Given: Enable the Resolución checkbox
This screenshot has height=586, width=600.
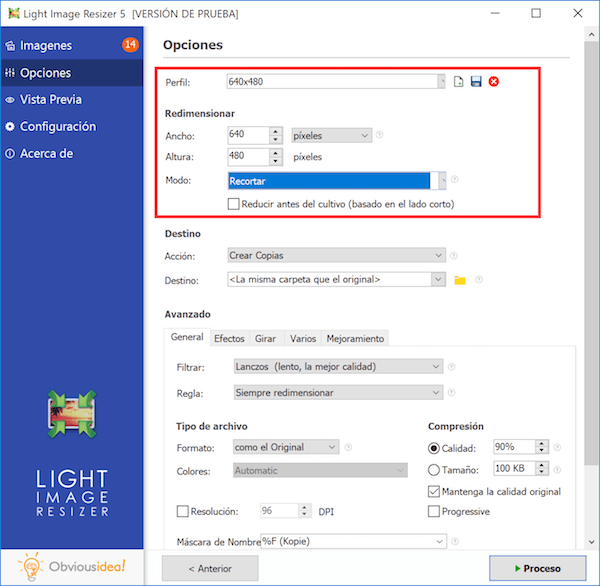Looking at the screenshot, I should pyautogui.click(x=183, y=511).
